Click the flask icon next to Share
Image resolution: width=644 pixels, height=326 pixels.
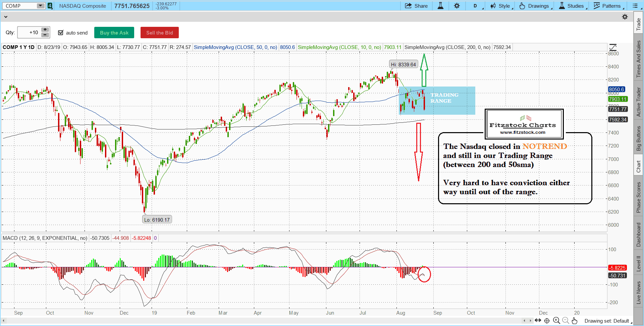click(440, 6)
